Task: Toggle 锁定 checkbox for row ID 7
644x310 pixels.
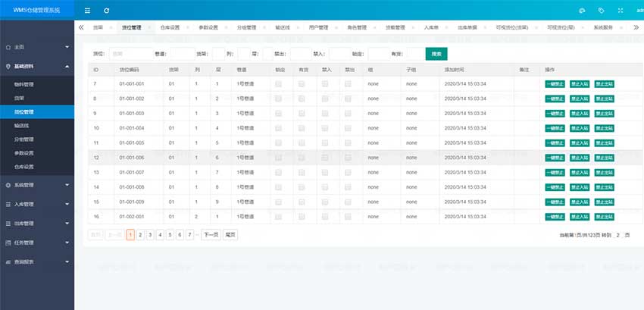Action: coord(279,83)
